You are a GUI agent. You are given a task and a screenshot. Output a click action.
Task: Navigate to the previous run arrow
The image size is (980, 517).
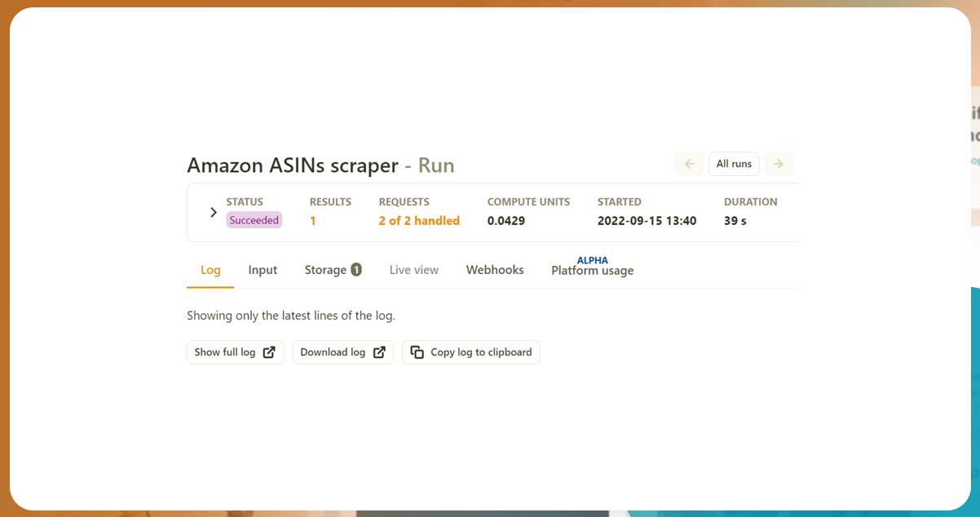(690, 164)
